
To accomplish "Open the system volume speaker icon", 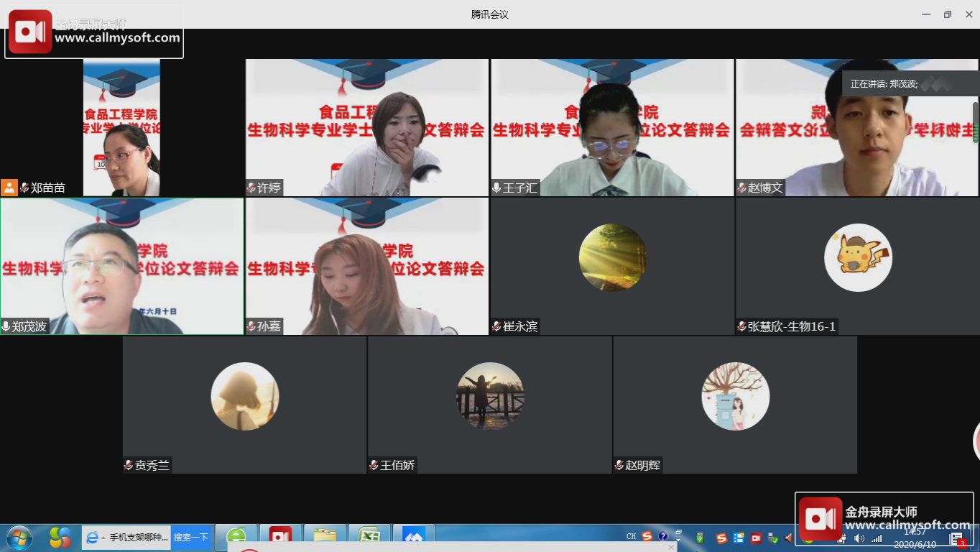I will 859,538.
